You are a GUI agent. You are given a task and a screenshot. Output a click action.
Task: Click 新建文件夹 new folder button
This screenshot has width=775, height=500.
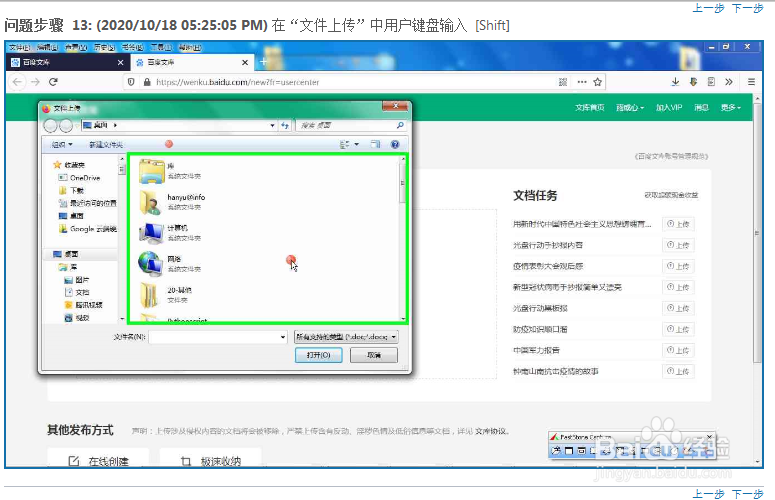tap(106, 144)
